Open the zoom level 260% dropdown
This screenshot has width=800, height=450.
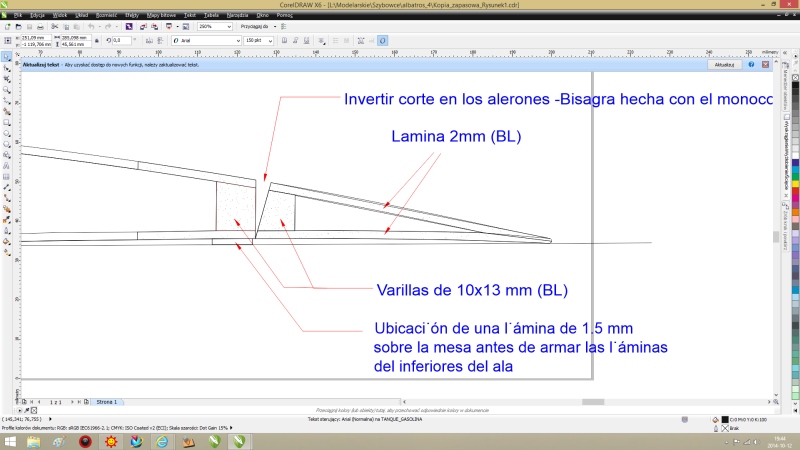[229, 27]
